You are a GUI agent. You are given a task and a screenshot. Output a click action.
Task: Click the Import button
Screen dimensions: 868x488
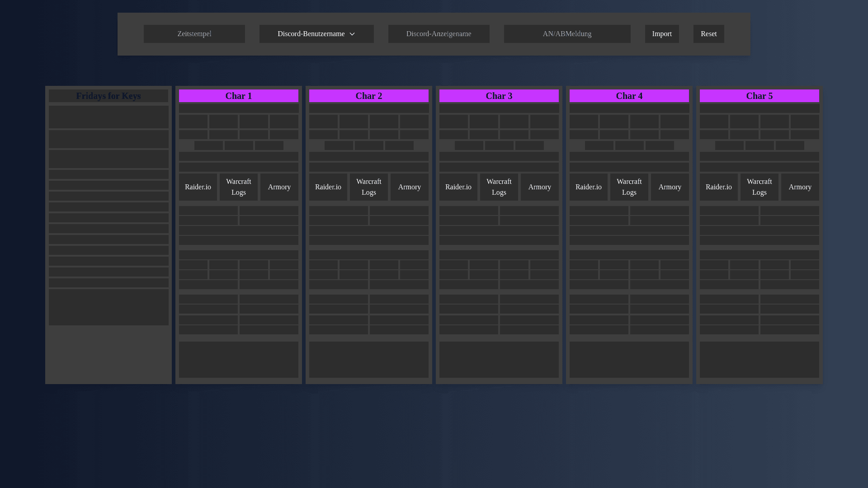pos(661,33)
